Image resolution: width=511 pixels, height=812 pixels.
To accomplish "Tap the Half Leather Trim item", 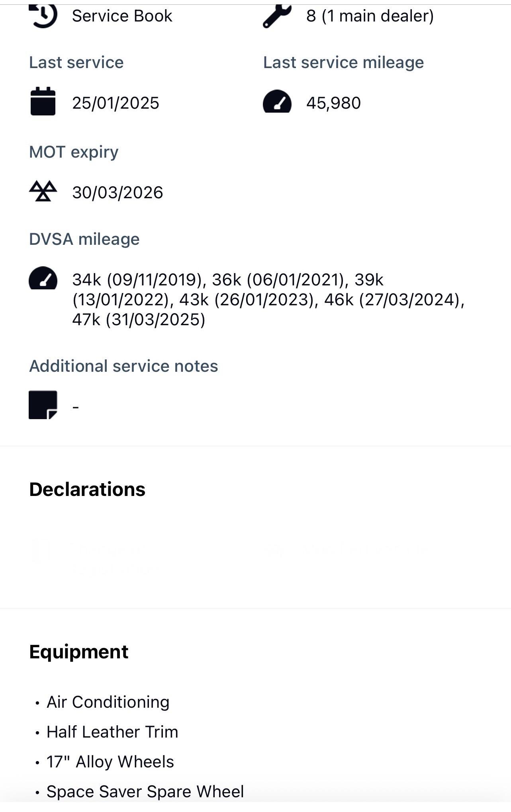I will (112, 732).
